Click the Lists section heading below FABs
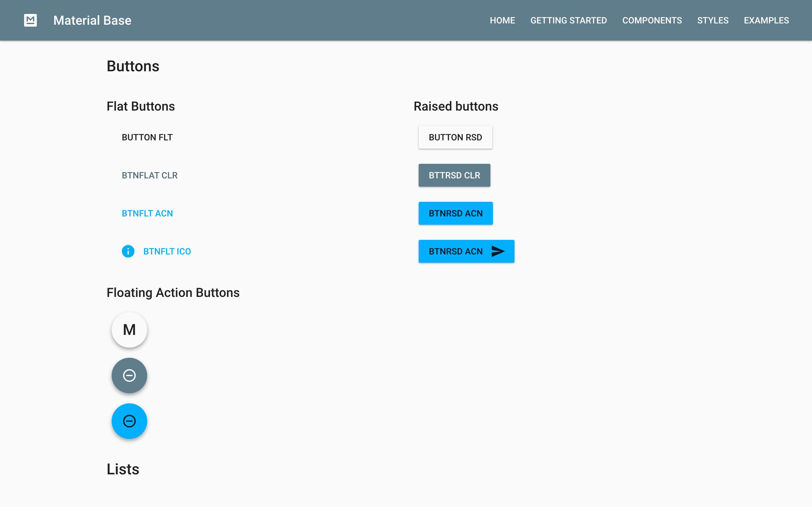 (122, 469)
